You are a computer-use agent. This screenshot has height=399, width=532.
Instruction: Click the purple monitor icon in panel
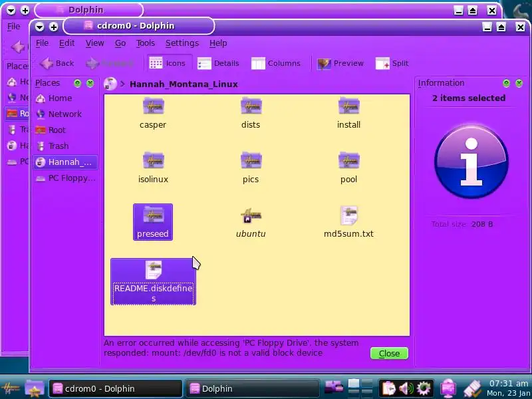pos(448,388)
